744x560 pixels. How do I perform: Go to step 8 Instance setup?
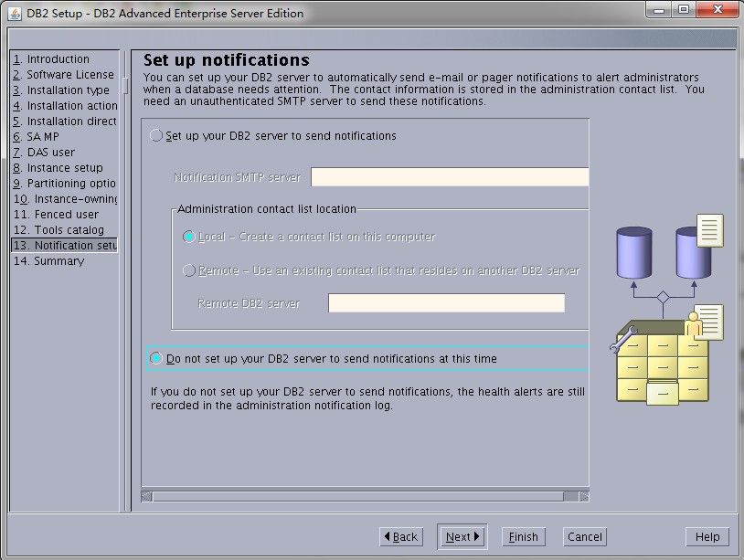pyautogui.click(x=58, y=168)
